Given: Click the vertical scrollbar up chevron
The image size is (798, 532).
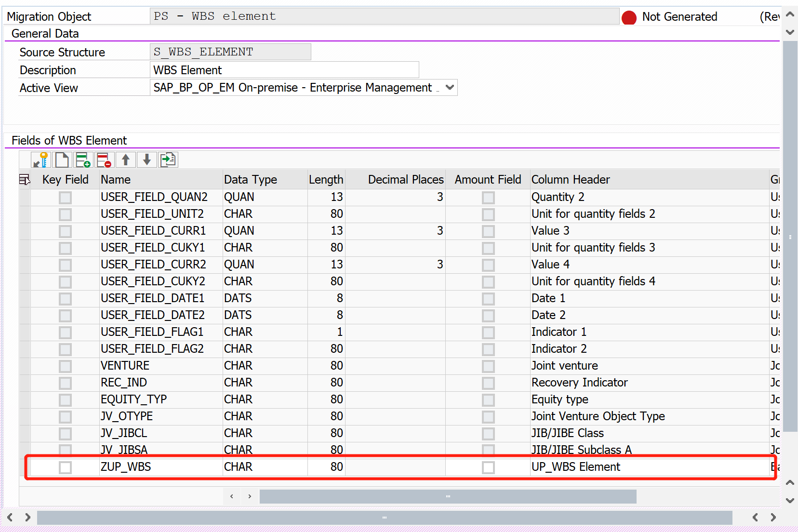Looking at the screenshot, I should [x=789, y=14].
